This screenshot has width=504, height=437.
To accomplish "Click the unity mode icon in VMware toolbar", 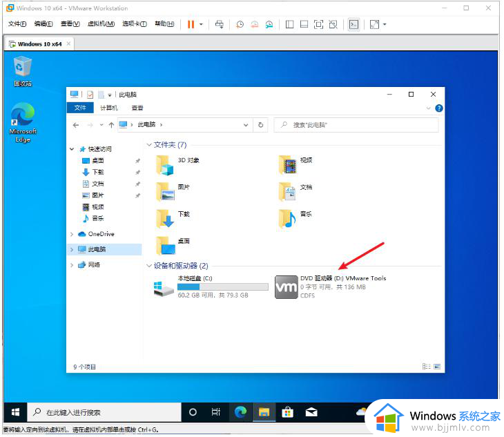I will (x=333, y=24).
